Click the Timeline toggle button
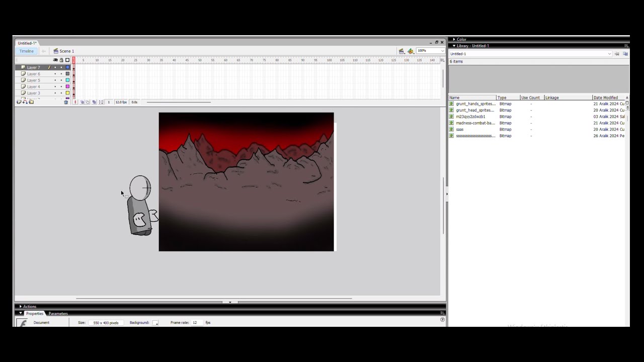 (x=26, y=51)
